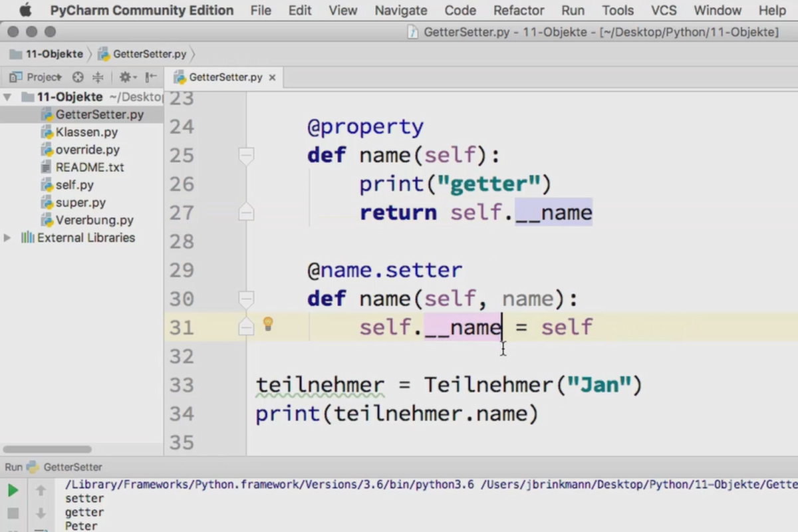Viewport: 798px width, 532px height.
Task: Click the 11-Objekte breadcrumb in navigation bar
Action: (47, 54)
